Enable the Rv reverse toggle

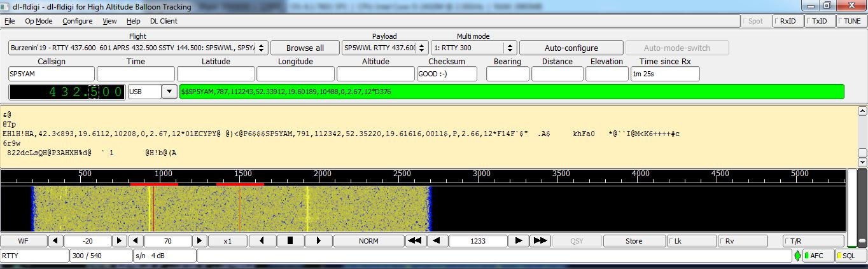[742, 241]
